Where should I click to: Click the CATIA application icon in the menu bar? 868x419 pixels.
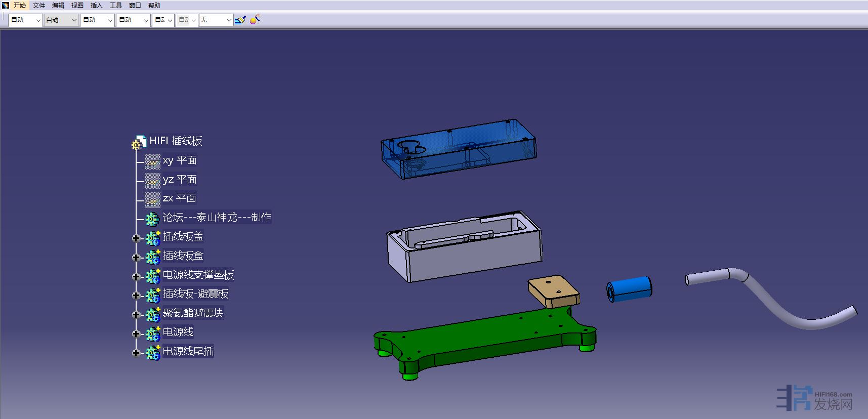click(6, 5)
